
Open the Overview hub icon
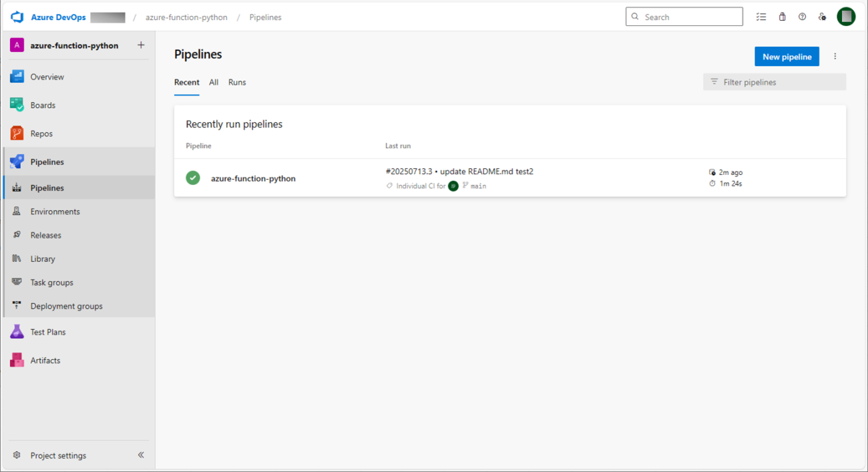17,77
